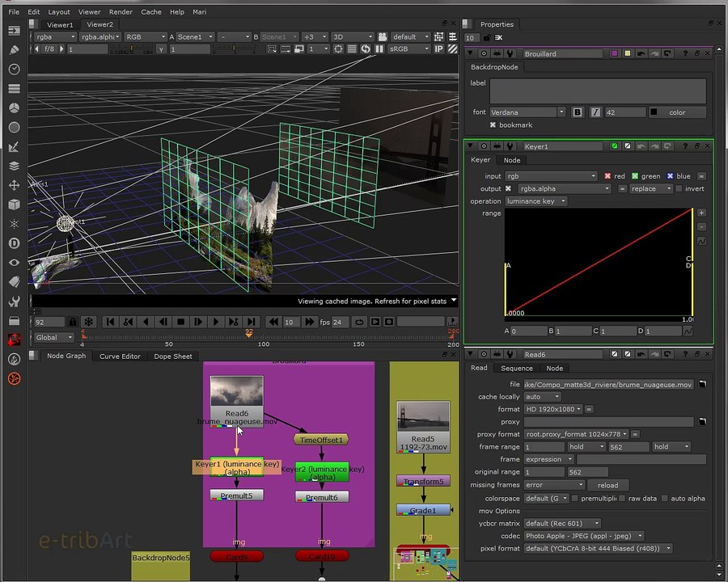Expand the sRGB viewer colorspace dropdown
The image size is (728, 582).
point(411,49)
